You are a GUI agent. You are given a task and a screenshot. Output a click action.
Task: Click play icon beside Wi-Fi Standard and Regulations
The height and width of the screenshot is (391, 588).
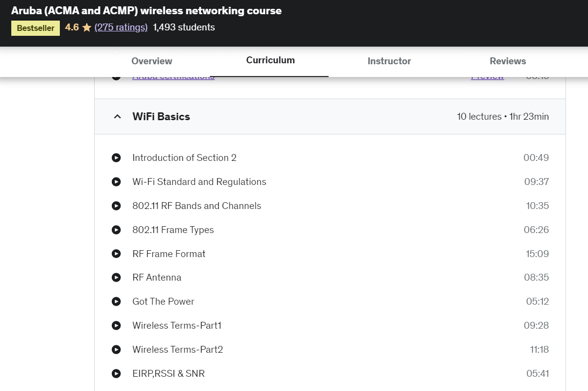pos(116,182)
